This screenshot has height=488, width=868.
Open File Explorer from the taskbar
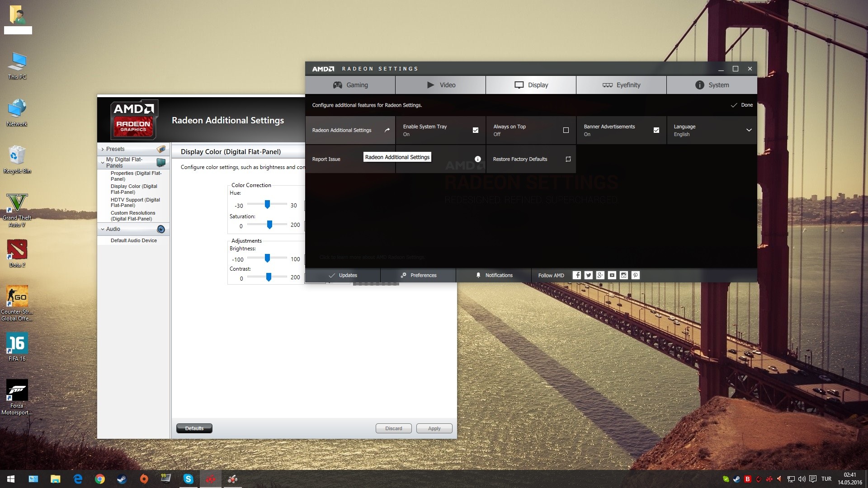coord(56,479)
